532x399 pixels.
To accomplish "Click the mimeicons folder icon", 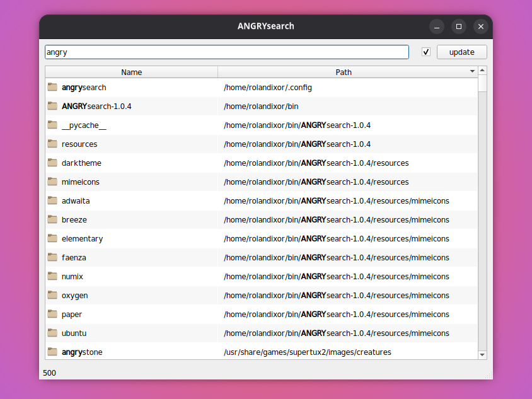I will [52, 182].
